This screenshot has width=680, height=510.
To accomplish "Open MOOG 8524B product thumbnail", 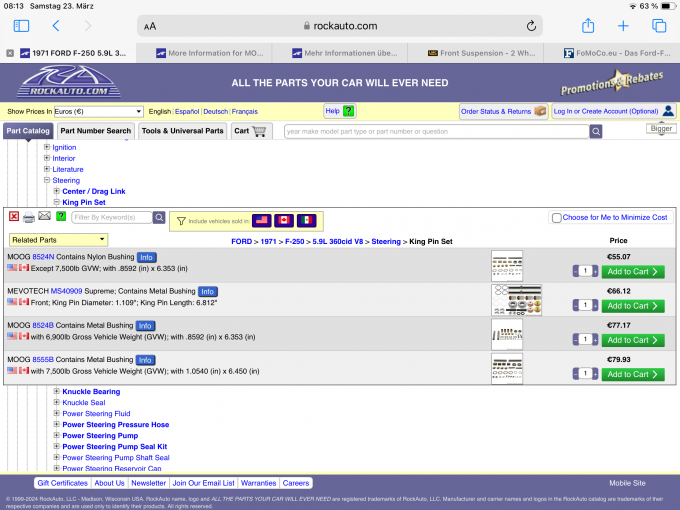I will tap(507, 334).
